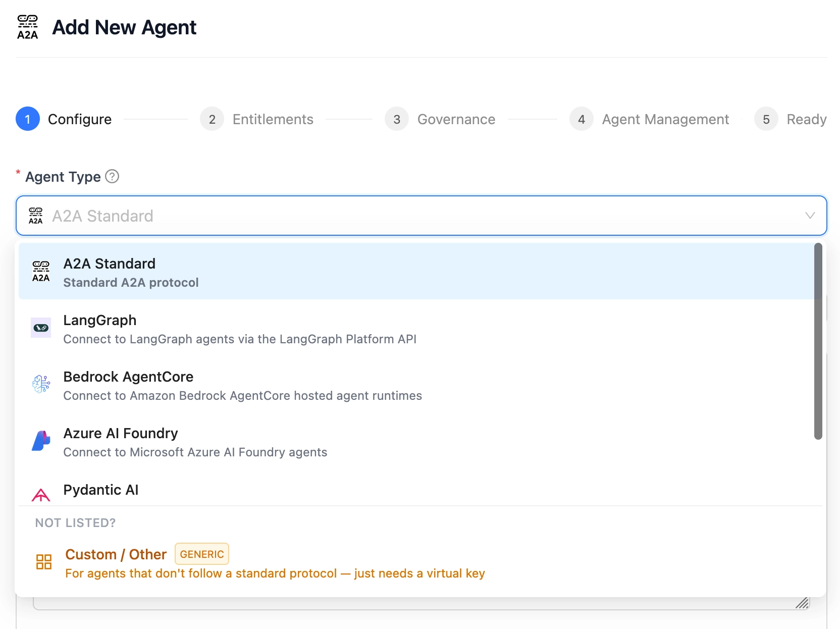The width and height of the screenshot is (840, 629).
Task: Click the step 4 number circle
Action: point(582,119)
